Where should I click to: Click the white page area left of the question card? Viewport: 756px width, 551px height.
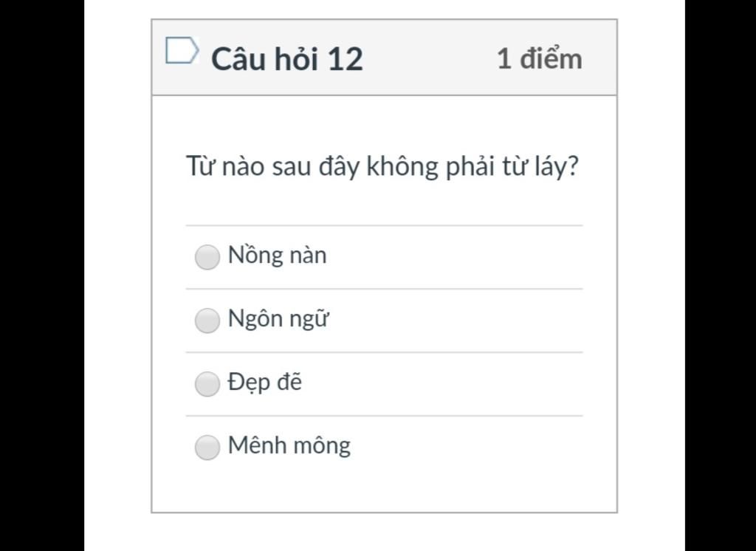(118, 275)
